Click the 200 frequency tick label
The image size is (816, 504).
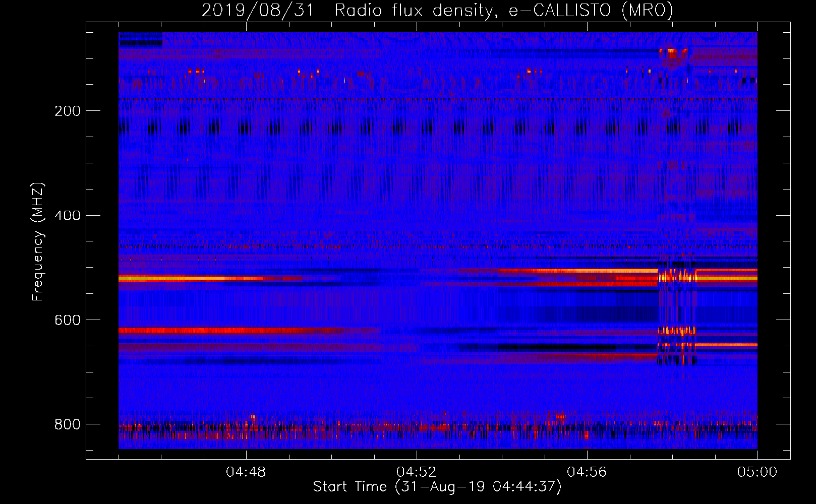[x=68, y=111]
